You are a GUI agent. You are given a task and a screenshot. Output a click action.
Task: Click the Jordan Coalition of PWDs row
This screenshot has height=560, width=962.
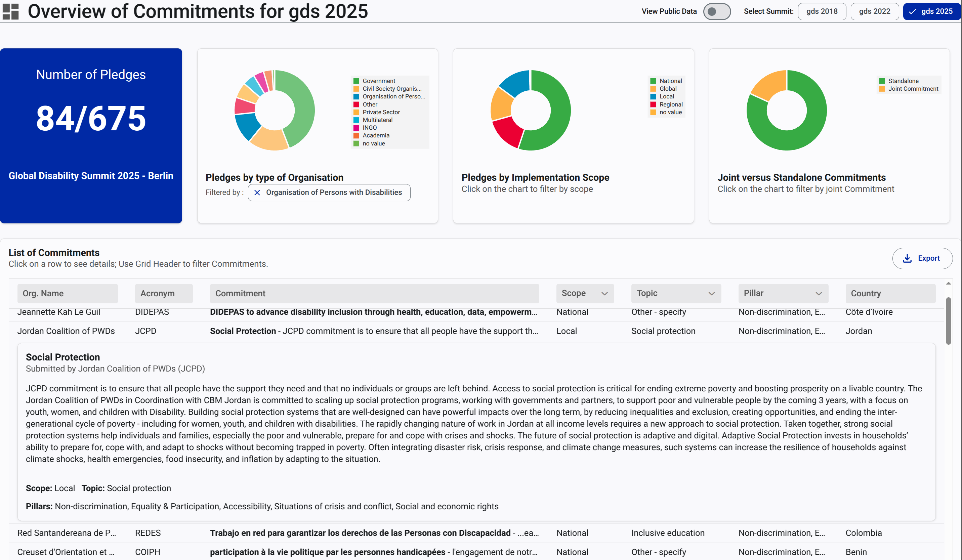[476, 331]
